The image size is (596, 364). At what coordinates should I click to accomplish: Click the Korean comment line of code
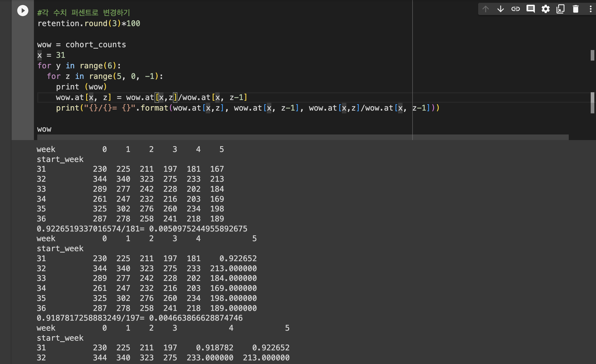(x=84, y=13)
